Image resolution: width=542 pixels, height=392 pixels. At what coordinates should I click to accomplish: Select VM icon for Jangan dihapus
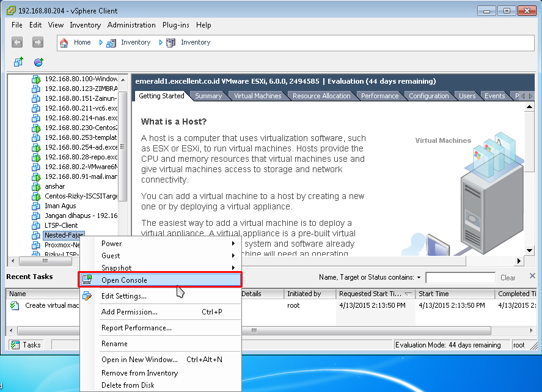[x=36, y=216]
